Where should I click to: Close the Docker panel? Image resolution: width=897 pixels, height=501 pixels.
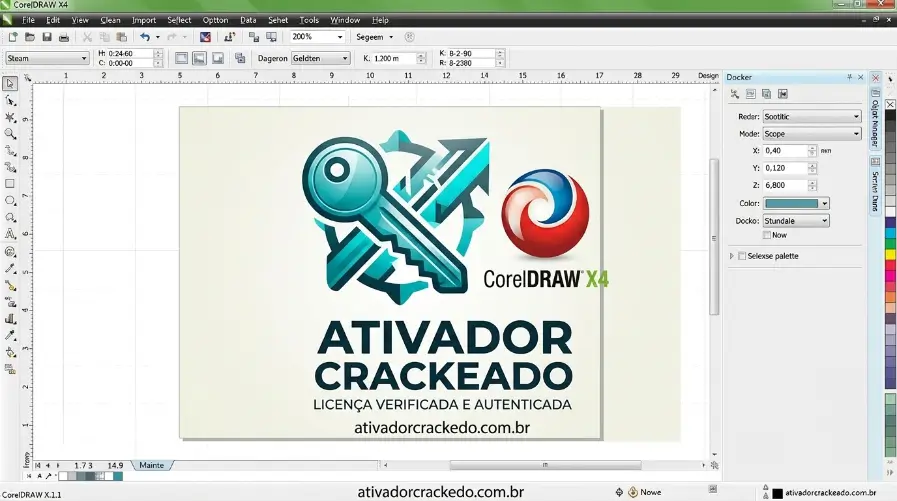[861, 77]
